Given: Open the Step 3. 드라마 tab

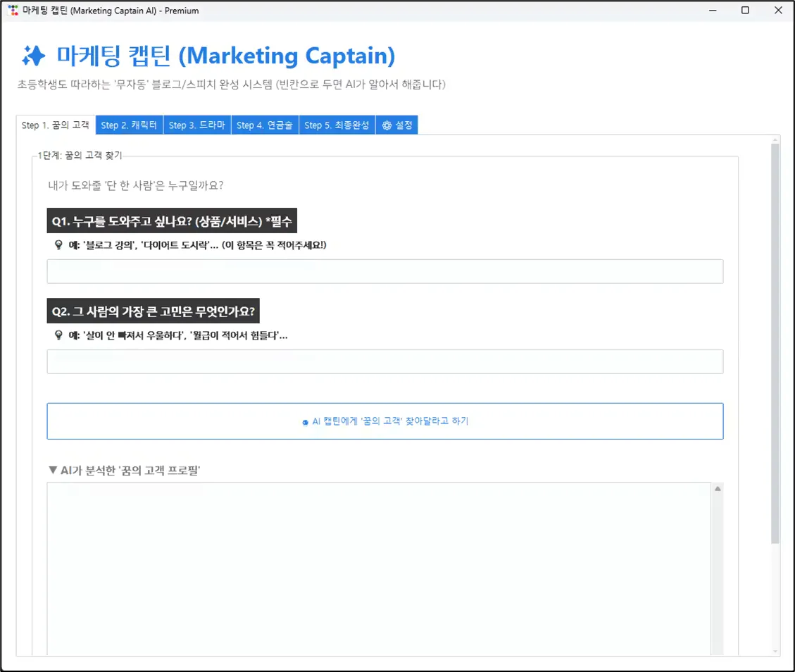Looking at the screenshot, I should pyautogui.click(x=197, y=125).
